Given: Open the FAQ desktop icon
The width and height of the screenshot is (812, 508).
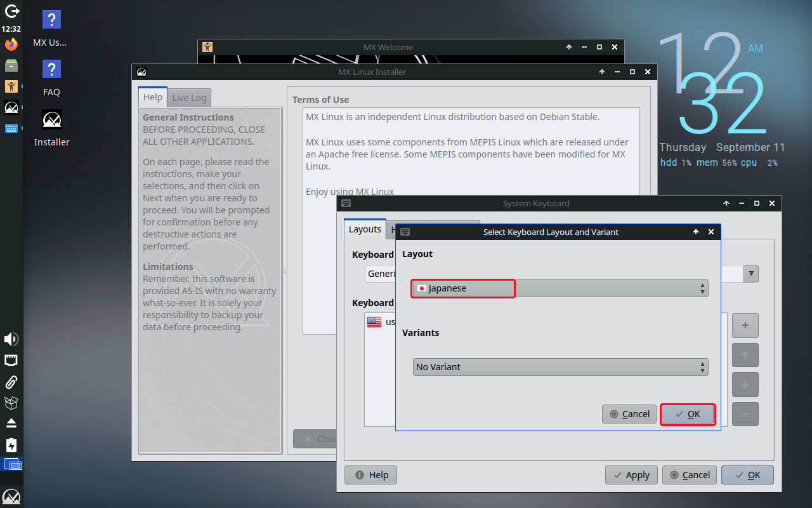Looking at the screenshot, I should (x=51, y=78).
